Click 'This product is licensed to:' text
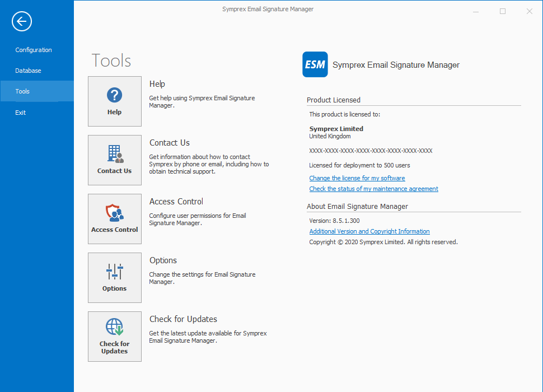This screenshot has height=392, width=543. click(x=345, y=114)
